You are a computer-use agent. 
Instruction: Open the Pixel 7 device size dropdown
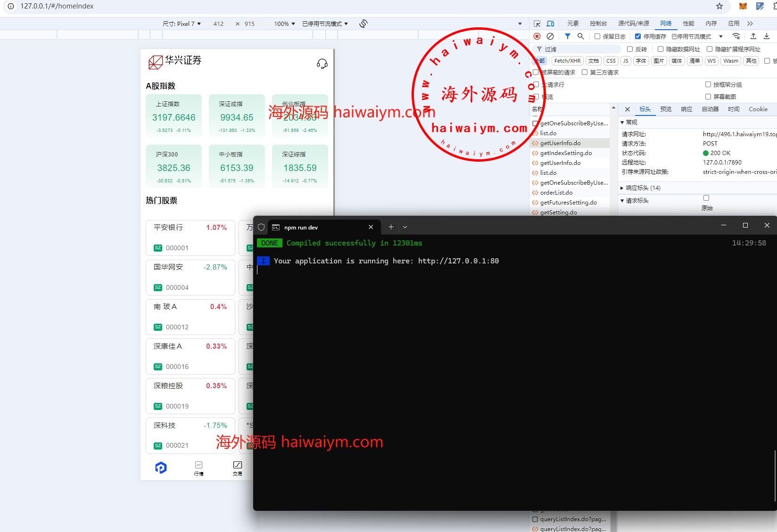(182, 24)
